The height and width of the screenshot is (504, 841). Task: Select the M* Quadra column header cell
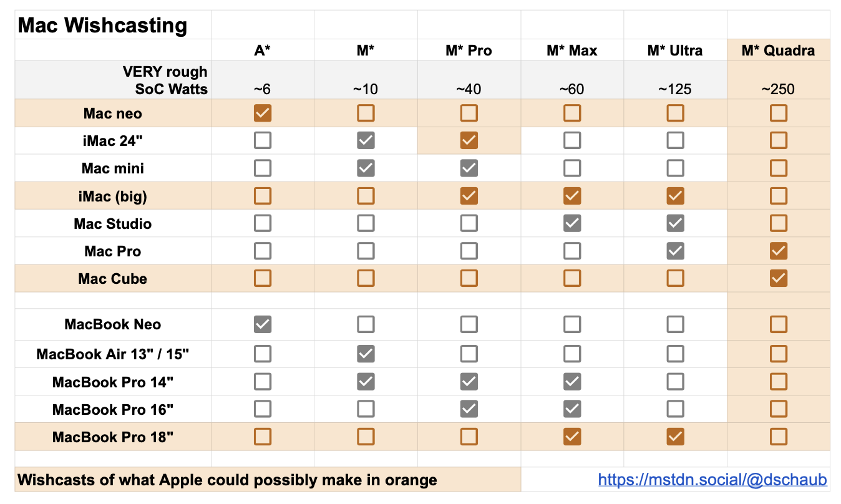tap(778, 51)
